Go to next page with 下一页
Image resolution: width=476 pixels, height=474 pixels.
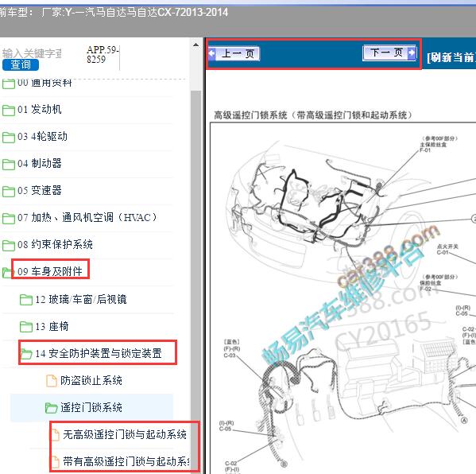click(389, 52)
